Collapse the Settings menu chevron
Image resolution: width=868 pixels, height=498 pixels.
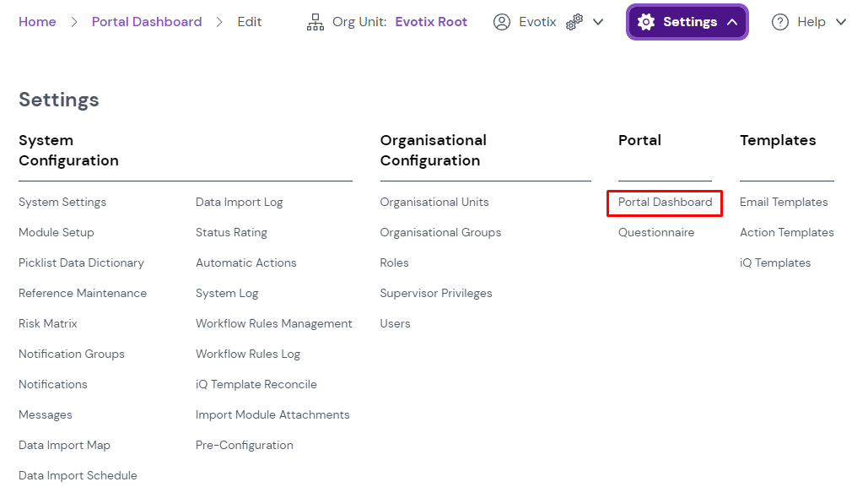(x=732, y=22)
